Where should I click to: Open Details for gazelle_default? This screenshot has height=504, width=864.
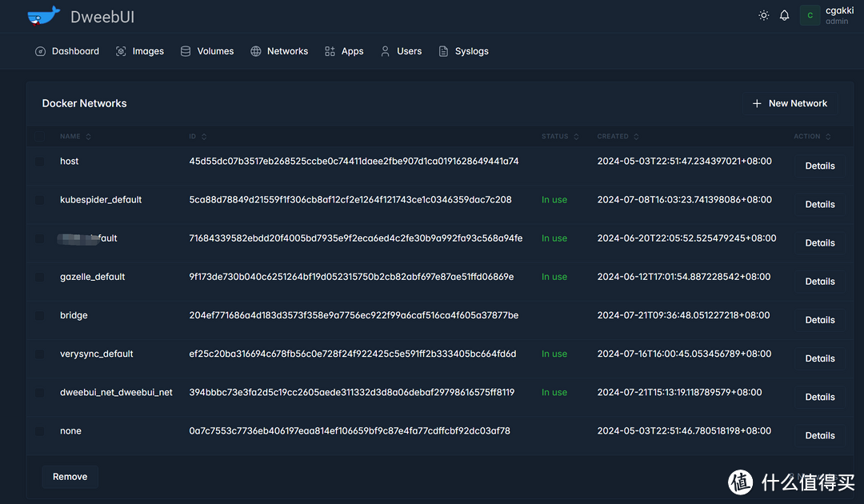(820, 282)
